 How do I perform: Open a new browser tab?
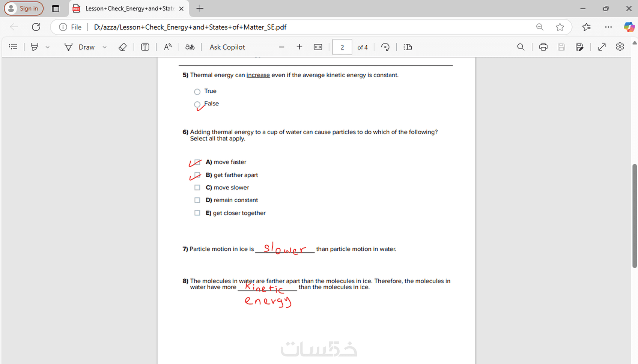pyautogui.click(x=200, y=8)
